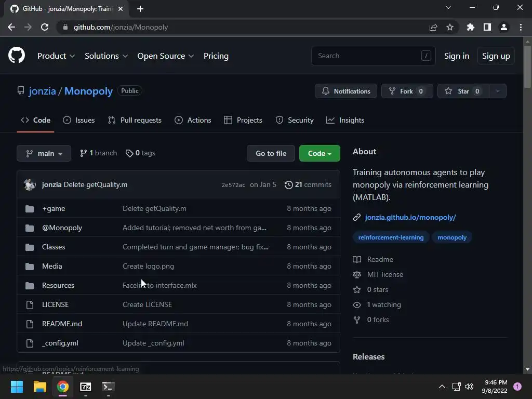Open the 1 branch link
Image resolution: width=532 pixels, height=399 pixels.
pos(98,153)
